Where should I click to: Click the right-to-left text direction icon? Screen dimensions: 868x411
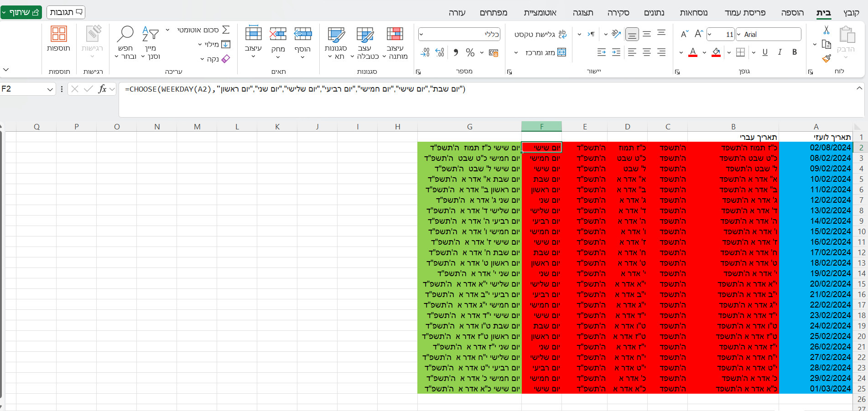tap(591, 34)
